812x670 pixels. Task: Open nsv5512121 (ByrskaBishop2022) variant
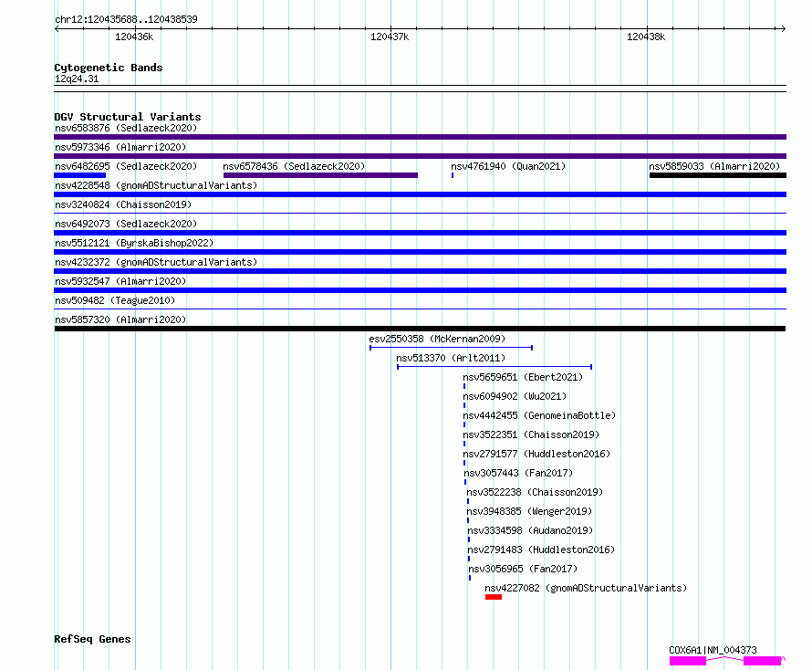coord(134,243)
